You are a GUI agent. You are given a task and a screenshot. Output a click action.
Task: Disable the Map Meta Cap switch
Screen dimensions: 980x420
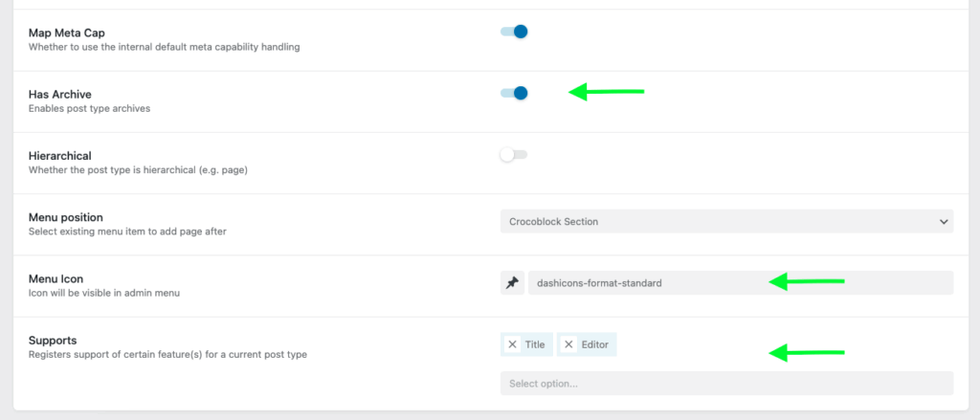click(x=514, y=32)
